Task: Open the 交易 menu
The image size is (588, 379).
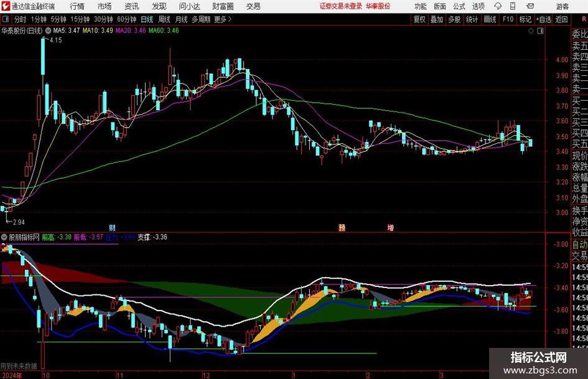Action: (253, 6)
